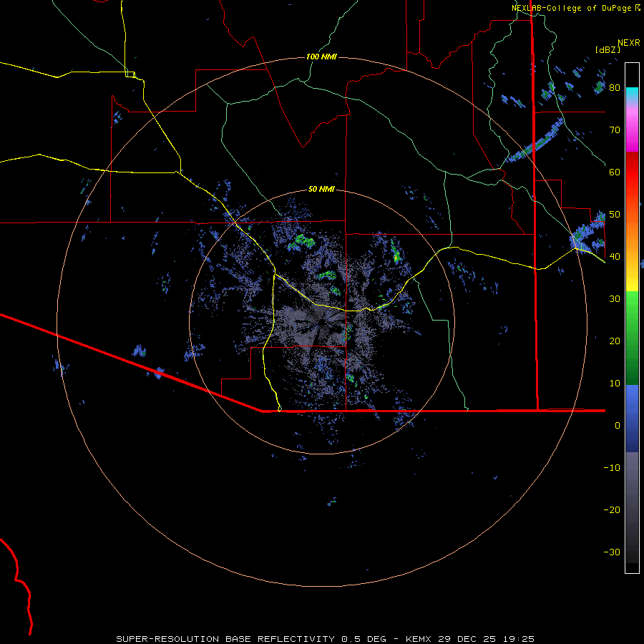Select the 80 value on the dBZ scale
Viewport: 644px width, 644px height.
pyautogui.click(x=615, y=88)
